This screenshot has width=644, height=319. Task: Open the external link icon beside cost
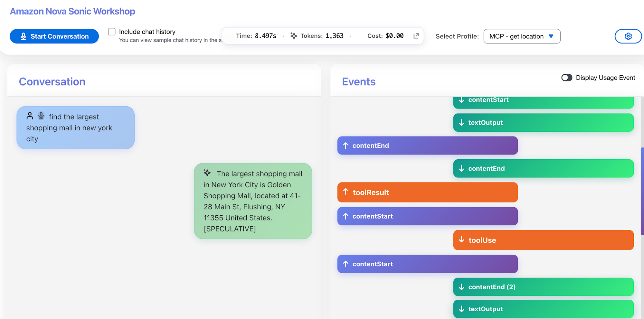pos(416,36)
